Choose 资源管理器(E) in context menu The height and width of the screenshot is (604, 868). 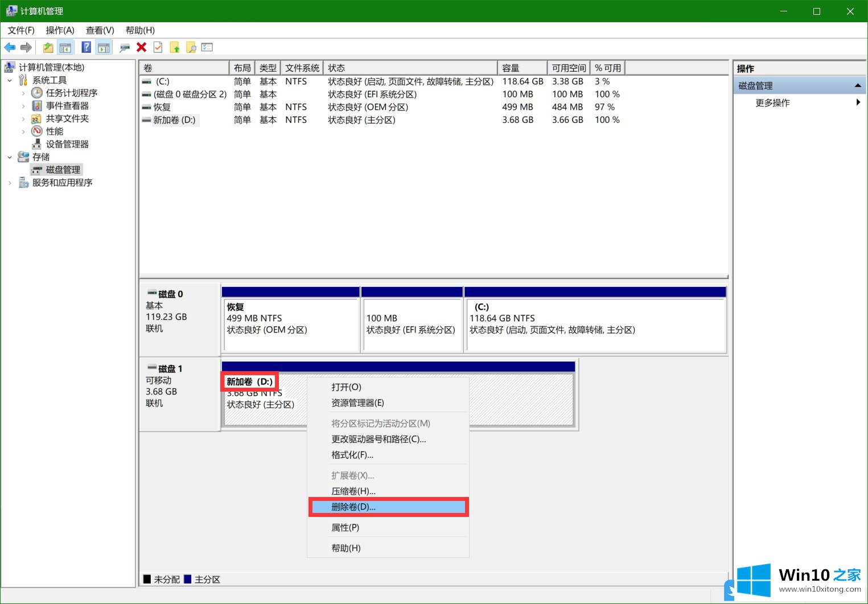(x=388, y=403)
